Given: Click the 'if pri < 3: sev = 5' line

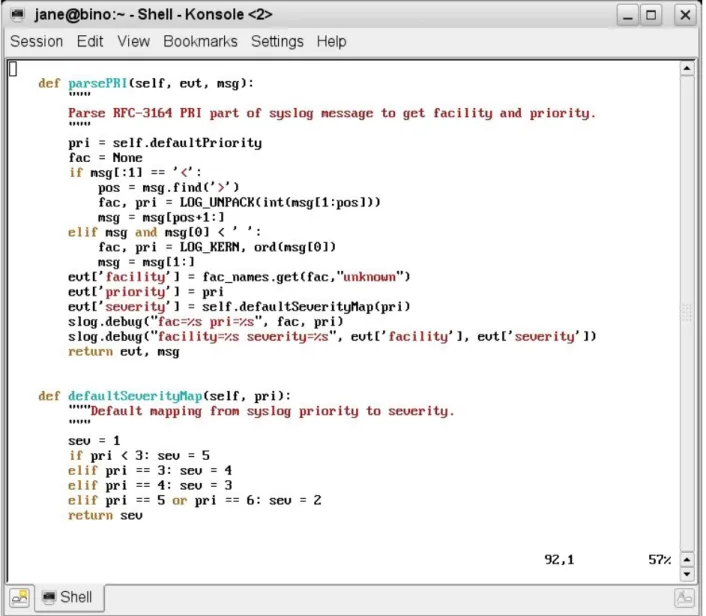Looking at the screenshot, I should point(139,455).
